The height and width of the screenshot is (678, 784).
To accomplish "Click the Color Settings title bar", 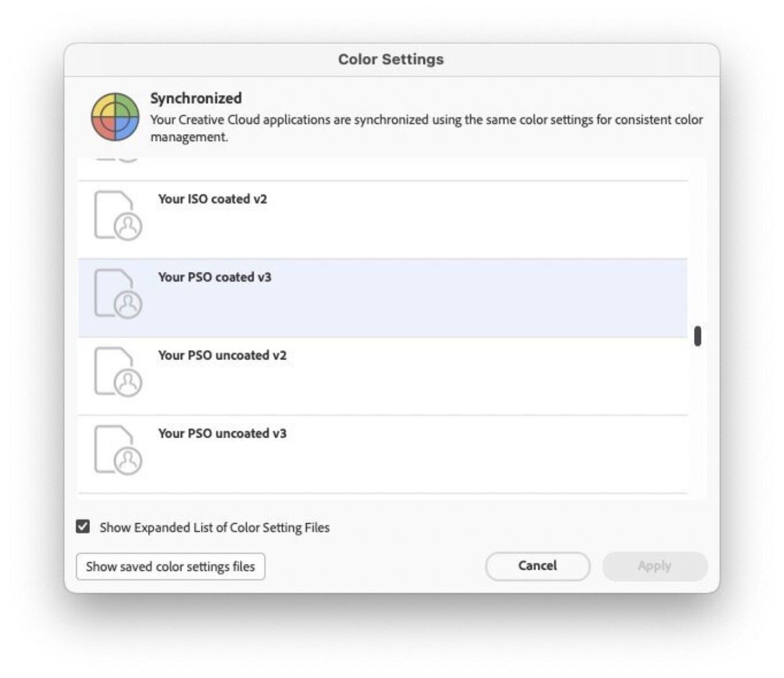I will click(391, 60).
